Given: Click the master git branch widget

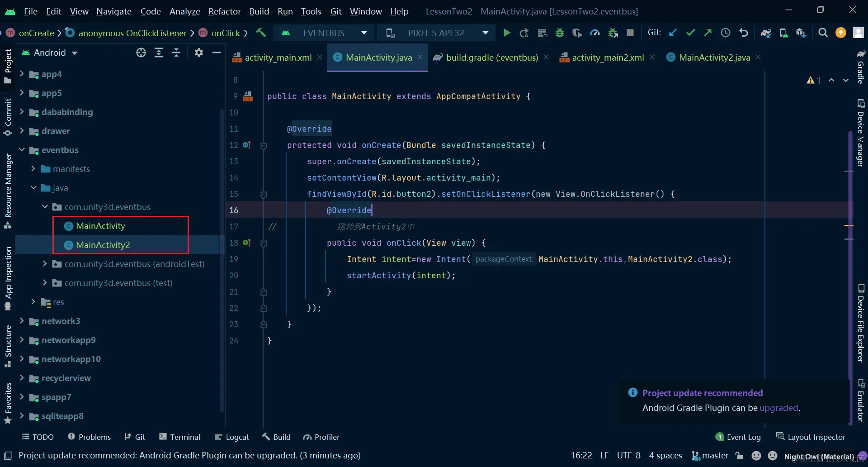Looking at the screenshot, I should (710, 456).
